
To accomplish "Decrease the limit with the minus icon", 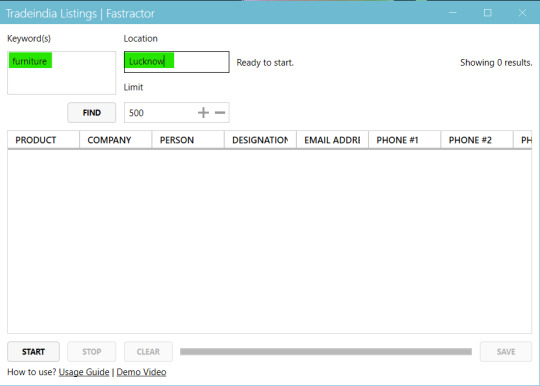I will click(x=220, y=113).
